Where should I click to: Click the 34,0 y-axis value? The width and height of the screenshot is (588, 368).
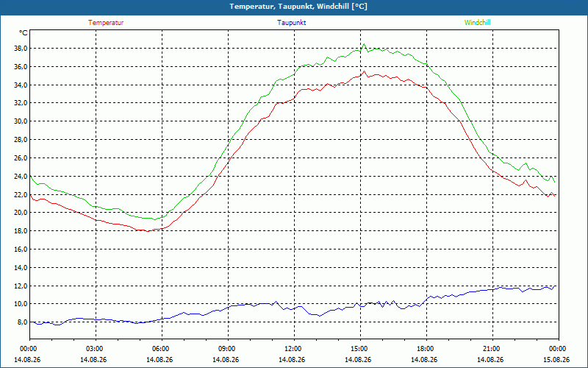pyautogui.click(x=21, y=85)
